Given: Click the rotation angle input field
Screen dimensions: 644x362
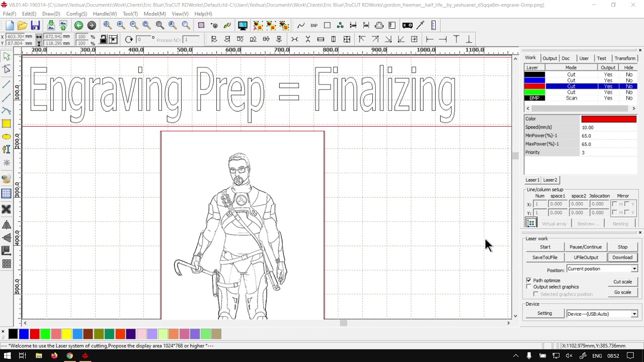Looking at the screenshot, I should coord(145,39).
